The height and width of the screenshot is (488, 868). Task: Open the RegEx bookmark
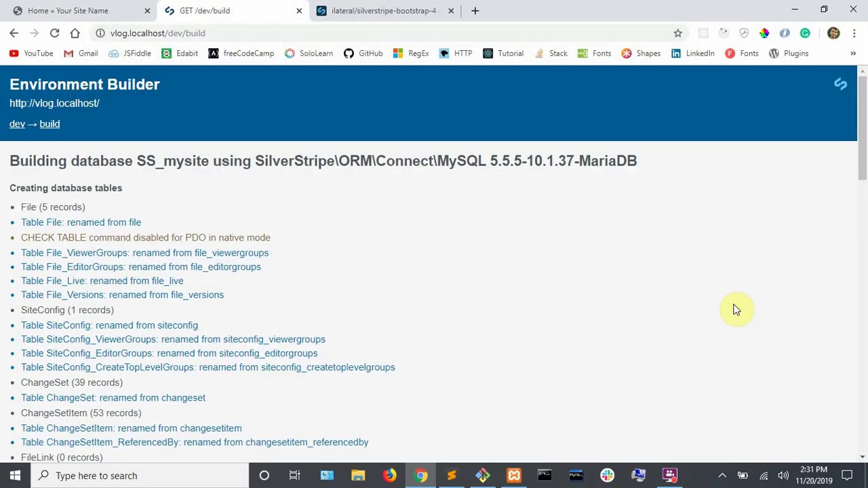pyautogui.click(x=411, y=54)
